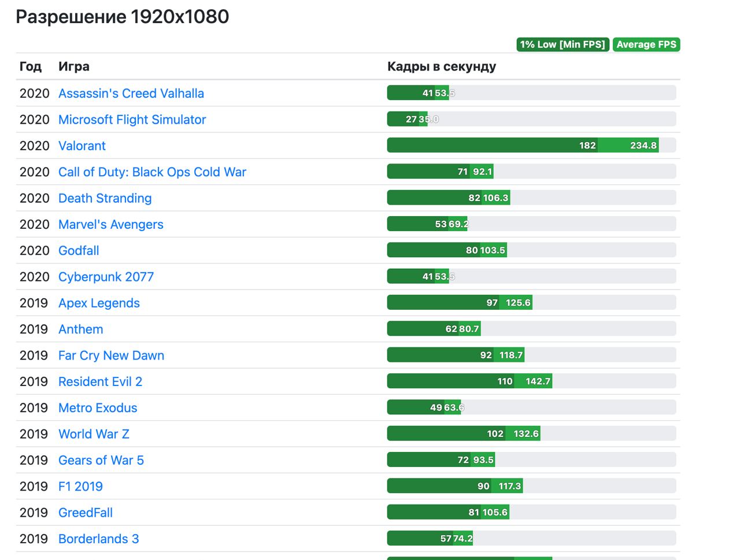
Task: Open Call of Duty: Black Ops Cold War
Action: [152, 172]
